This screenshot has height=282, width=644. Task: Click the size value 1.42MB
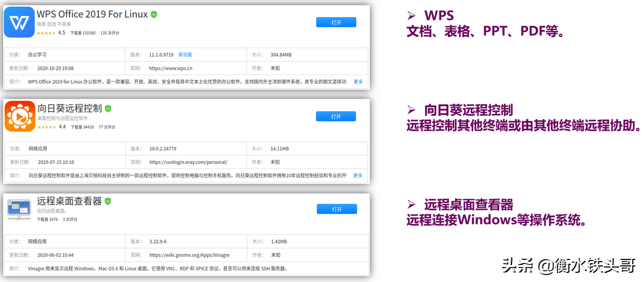(279, 242)
